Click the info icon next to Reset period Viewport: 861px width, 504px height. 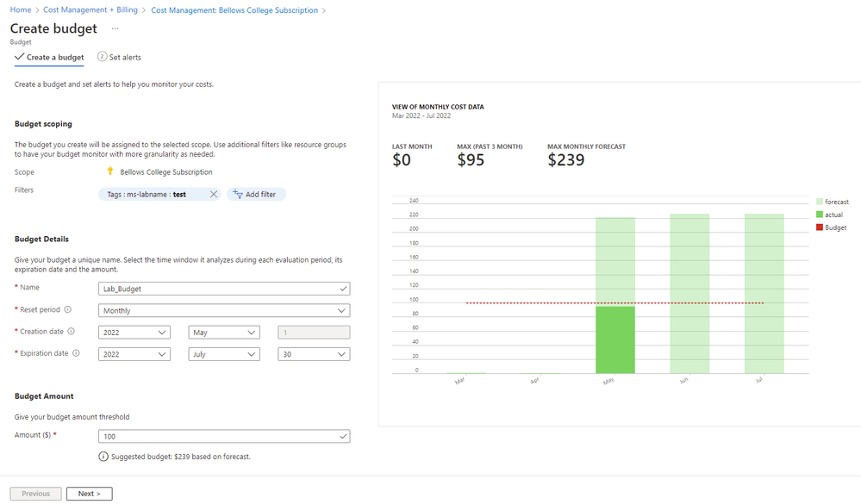[67, 309]
